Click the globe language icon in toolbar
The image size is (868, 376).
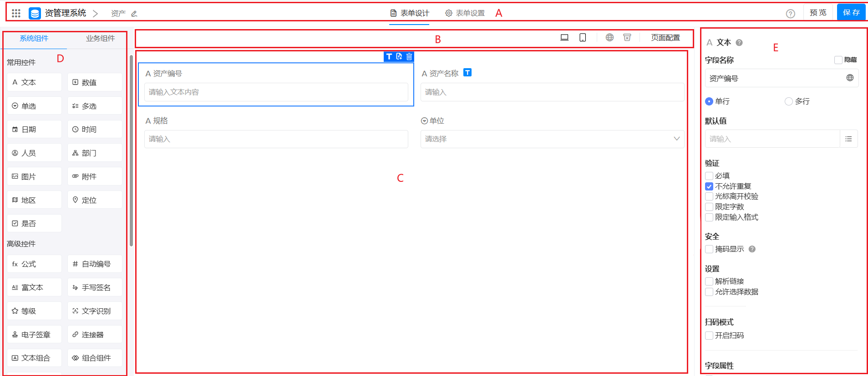609,38
